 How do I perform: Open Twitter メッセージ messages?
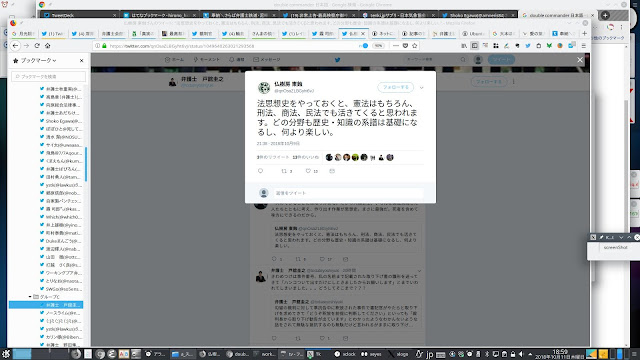tap(267, 60)
